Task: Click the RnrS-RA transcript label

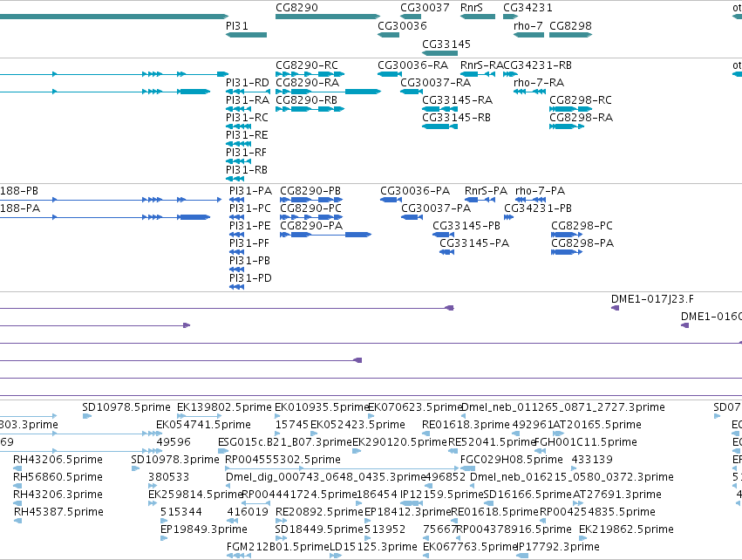Action: click(481, 65)
